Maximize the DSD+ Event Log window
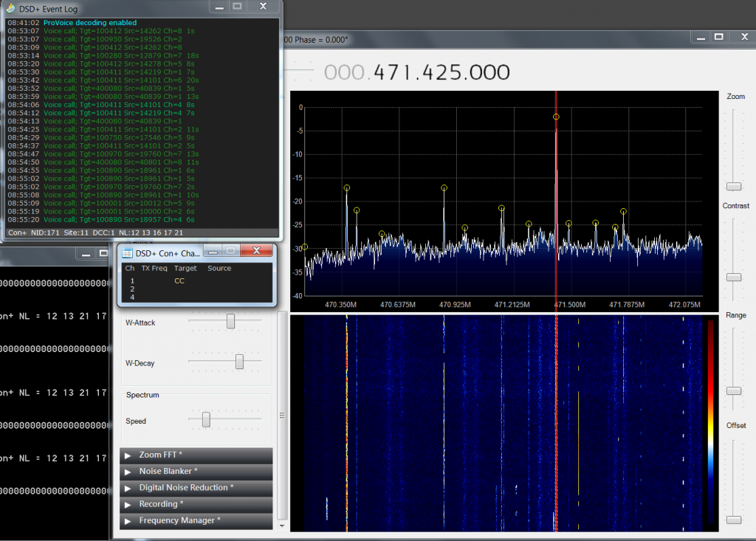 [237, 6]
